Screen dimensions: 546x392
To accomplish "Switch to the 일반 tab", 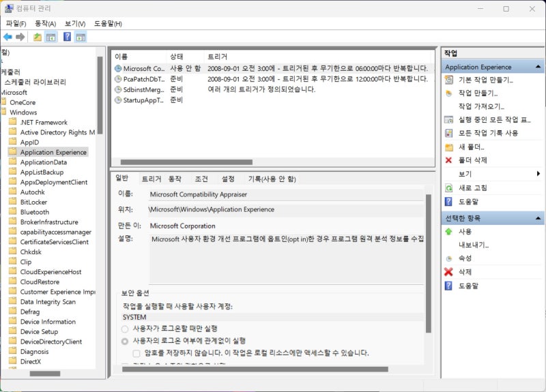I will tap(122, 178).
